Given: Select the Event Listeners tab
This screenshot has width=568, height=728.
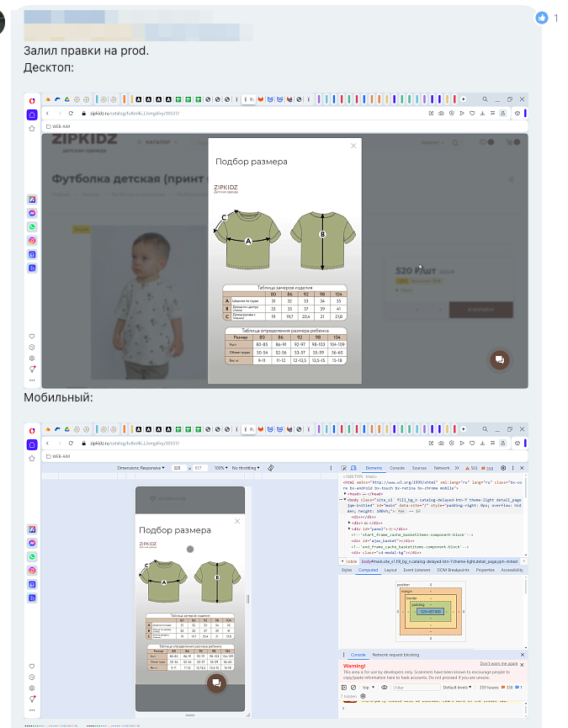Looking at the screenshot, I should click(x=417, y=570).
